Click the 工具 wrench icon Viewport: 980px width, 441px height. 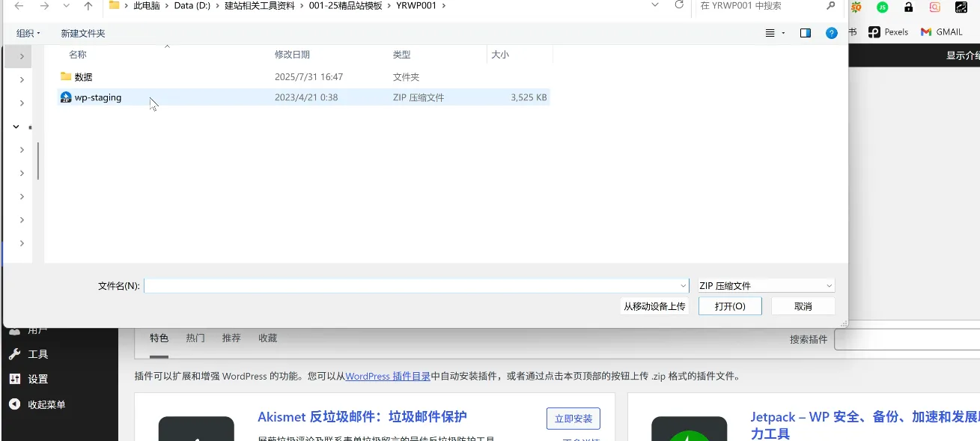(x=15, y=354)
